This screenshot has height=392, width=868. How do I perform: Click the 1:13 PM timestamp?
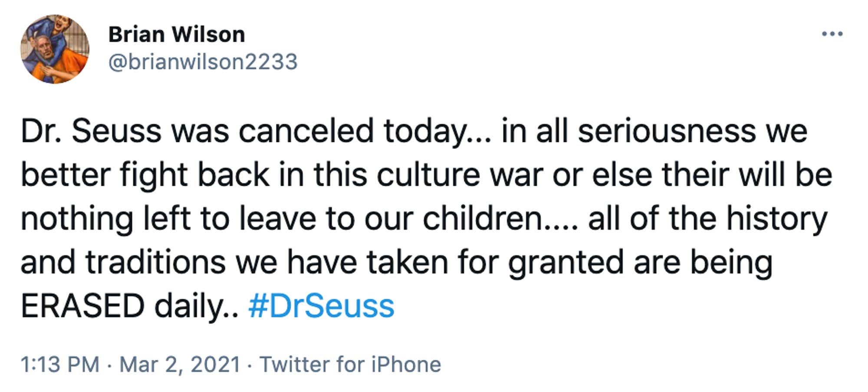click(x=60, y=364)
